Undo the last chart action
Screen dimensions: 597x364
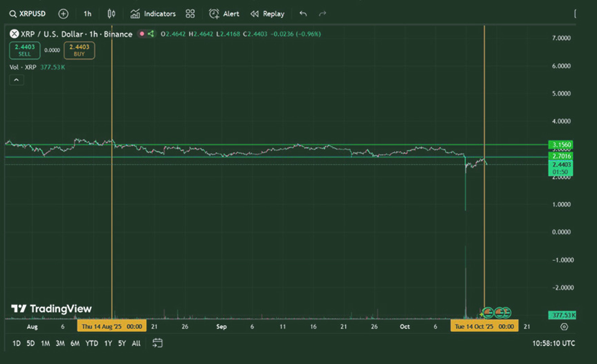303,14
